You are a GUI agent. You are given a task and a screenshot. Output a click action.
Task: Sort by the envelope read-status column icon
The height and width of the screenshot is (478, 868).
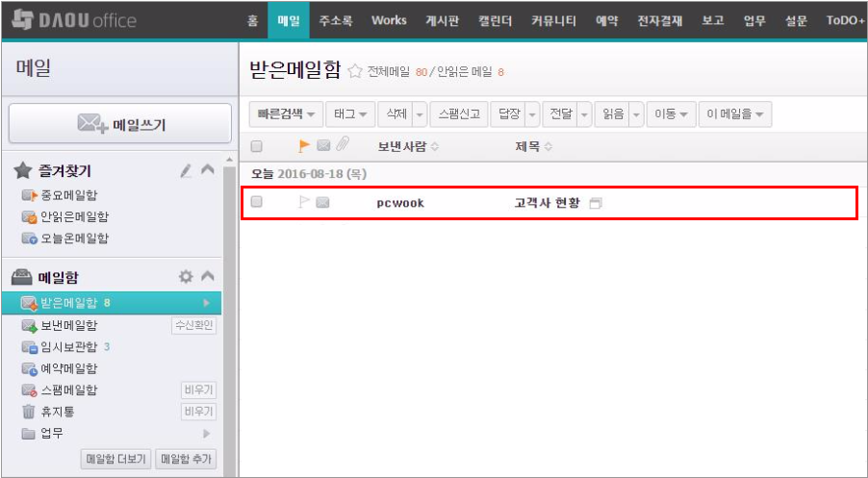click(x=323, y=146)
